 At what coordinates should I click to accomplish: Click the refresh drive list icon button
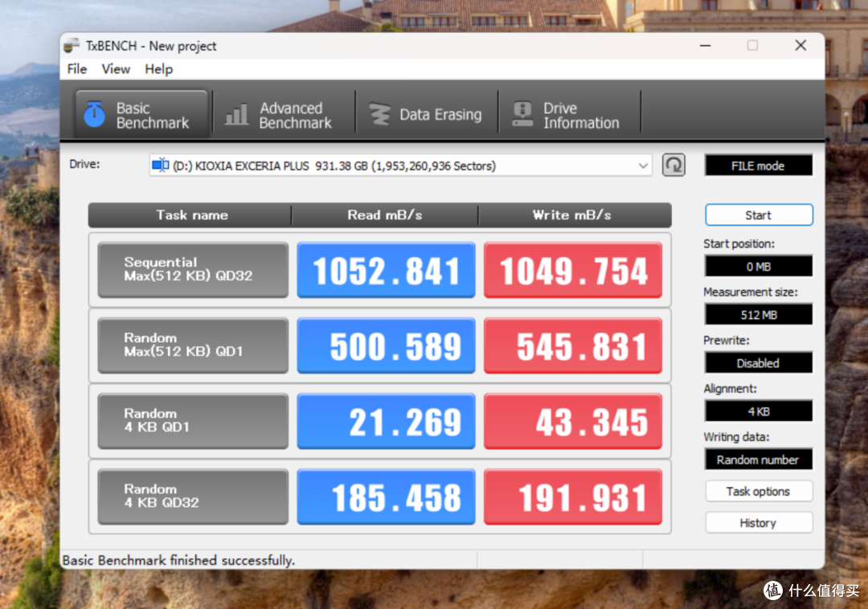tap(674, 166)
